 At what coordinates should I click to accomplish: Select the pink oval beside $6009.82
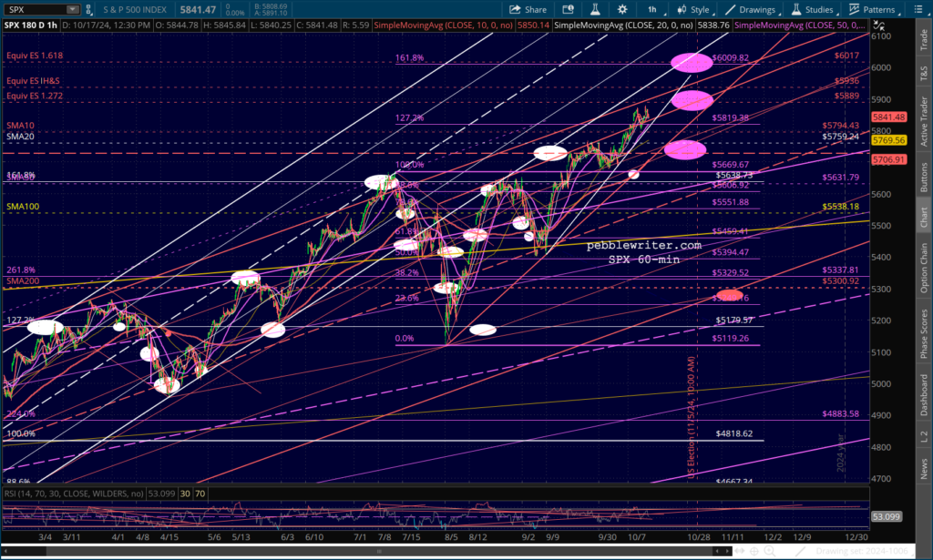pyautogui.click(x=692, y=63)
